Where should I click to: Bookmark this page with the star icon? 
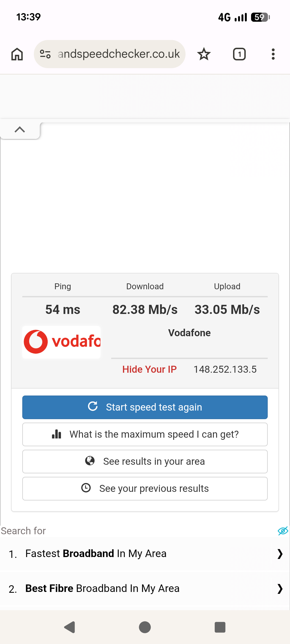[204, 54]
